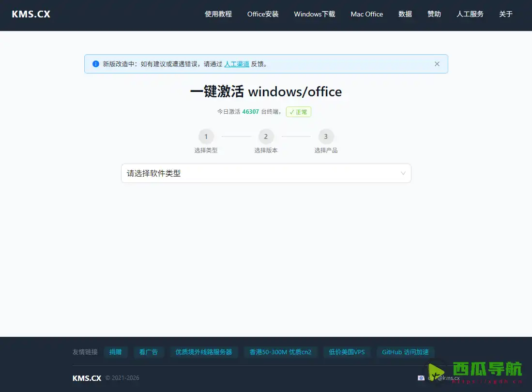Open the 人工服务 nav item
532x392 pixels.
click(x=470, y=14)
